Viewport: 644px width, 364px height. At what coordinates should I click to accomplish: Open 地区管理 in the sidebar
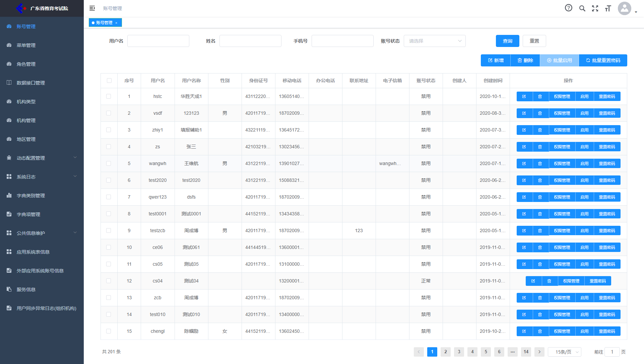pos(42,139)
